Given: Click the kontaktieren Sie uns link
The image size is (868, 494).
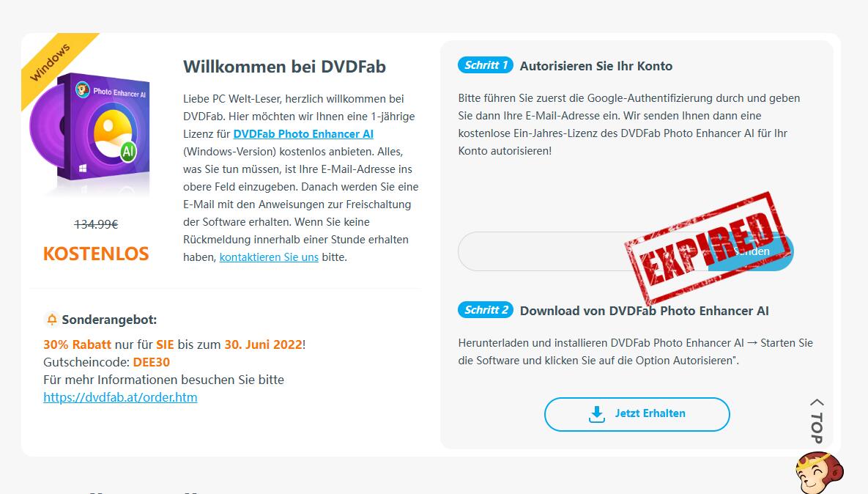Looking at the screenshot, I should click(269, 257).
